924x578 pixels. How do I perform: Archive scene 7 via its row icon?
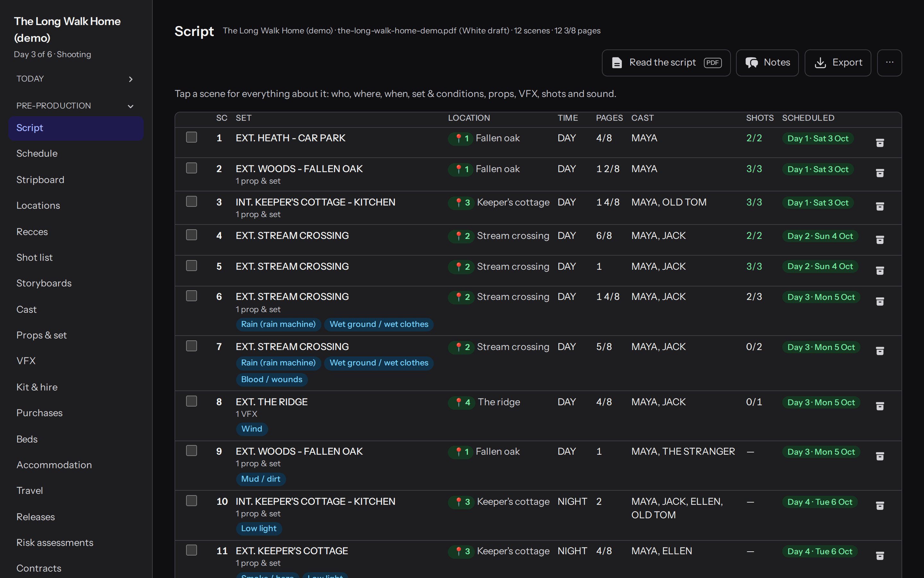click(880, 351)
